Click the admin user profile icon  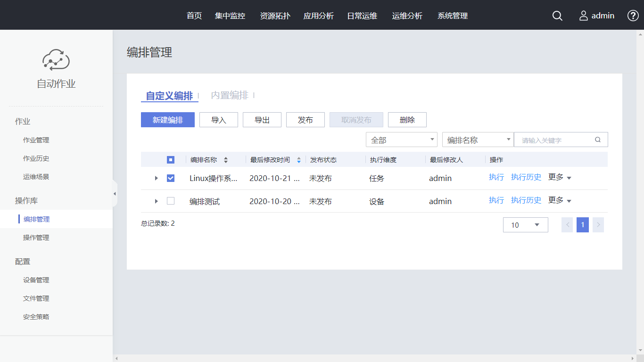click(x=584, y=16)
